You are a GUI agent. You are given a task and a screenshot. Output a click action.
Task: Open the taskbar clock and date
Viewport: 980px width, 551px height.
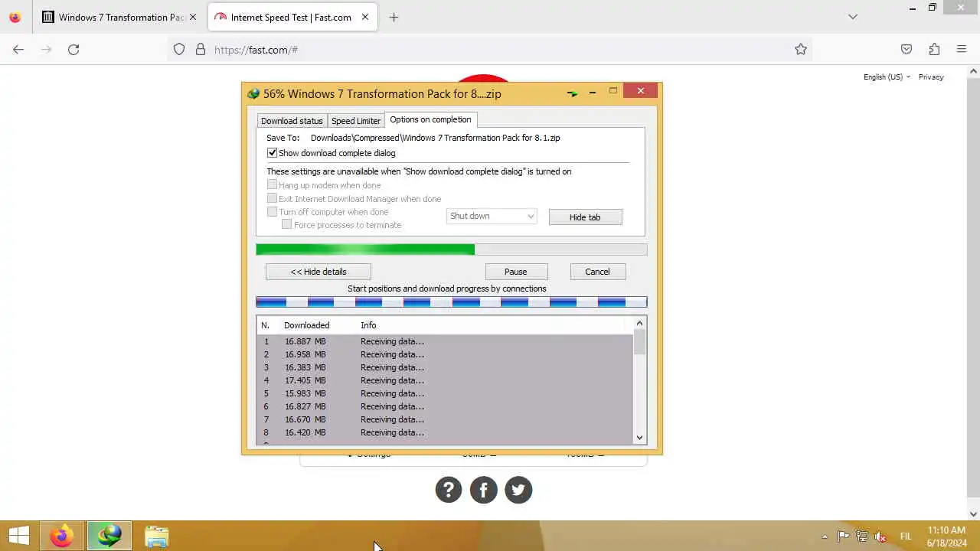coord(946,536)
